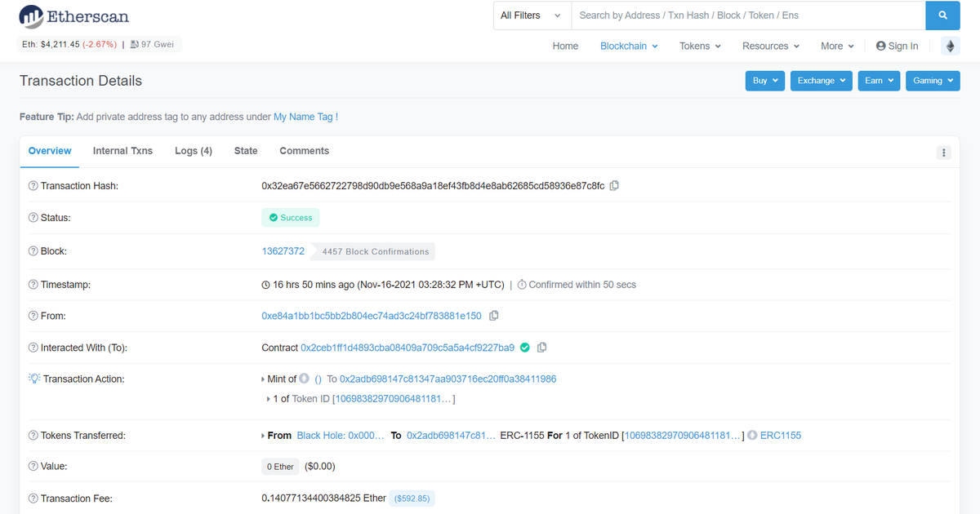This screenshot has width=980, height=514.
Task: Open the Gaming dropdown button
Action: pyautogui.click(x=933, y=81)
